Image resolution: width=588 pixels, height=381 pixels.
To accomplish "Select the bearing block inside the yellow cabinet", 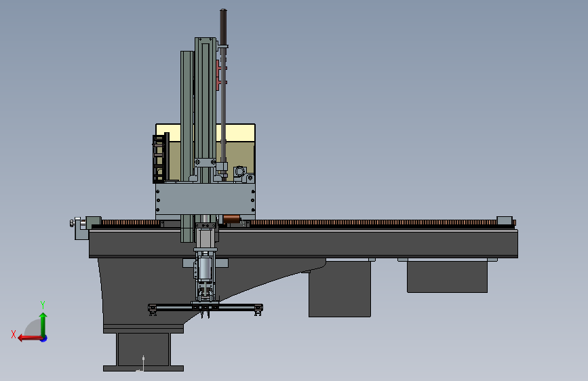I will click(239, 172).
